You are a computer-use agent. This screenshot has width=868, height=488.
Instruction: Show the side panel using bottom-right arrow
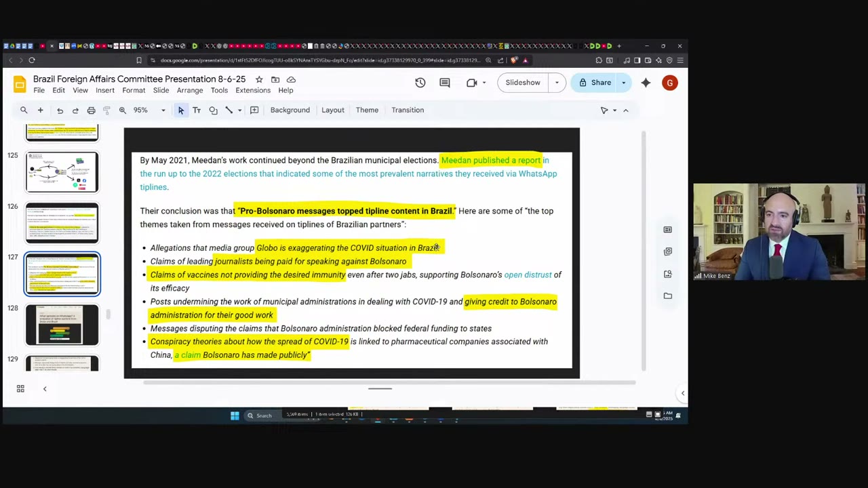(x=683, y=393)
